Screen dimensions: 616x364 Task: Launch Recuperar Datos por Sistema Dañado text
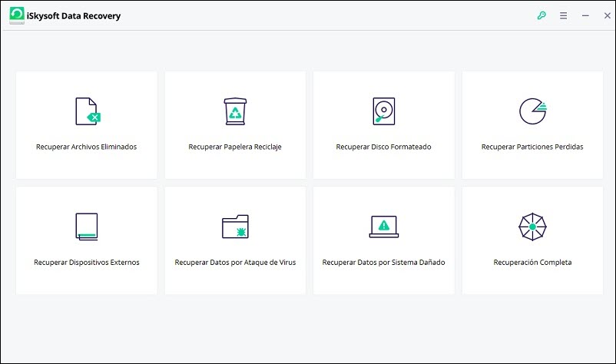383,263
